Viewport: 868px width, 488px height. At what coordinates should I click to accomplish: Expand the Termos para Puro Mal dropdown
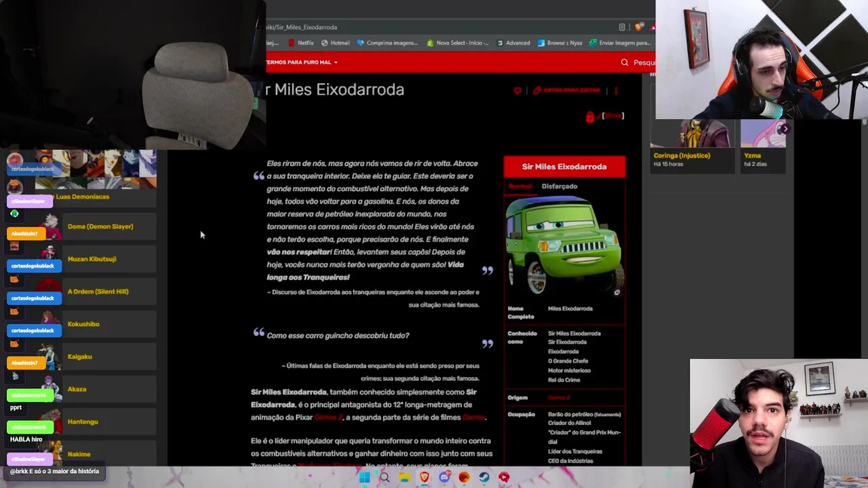point(301,62)
